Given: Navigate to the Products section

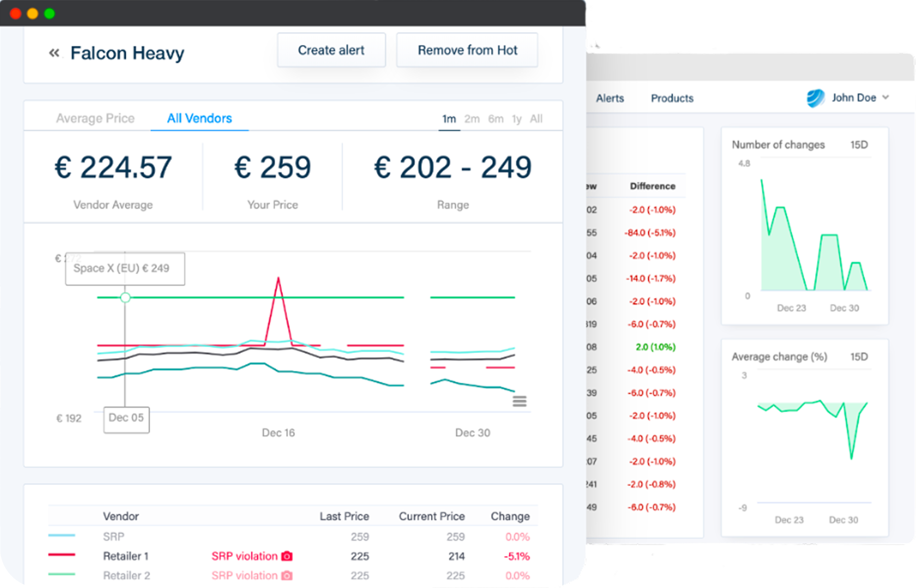Looking at the screenshot, I should point(672,98).
